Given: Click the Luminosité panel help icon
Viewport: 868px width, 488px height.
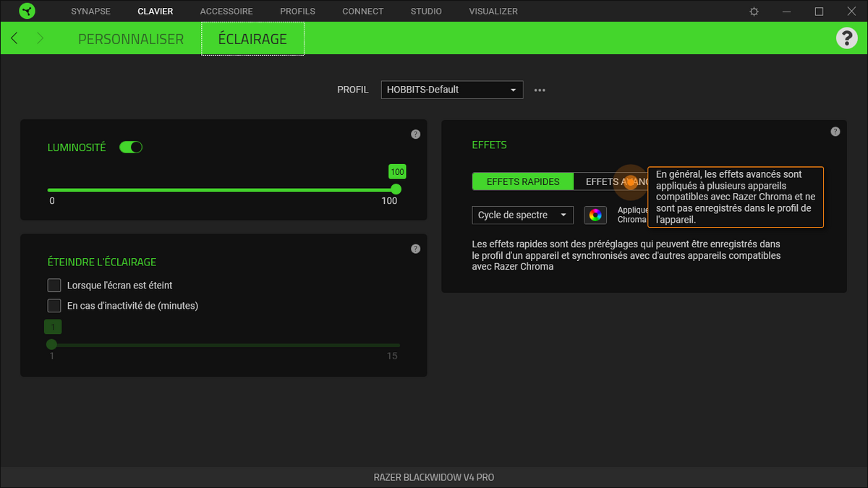Looking at the screenshot, I should pos(415,134).
